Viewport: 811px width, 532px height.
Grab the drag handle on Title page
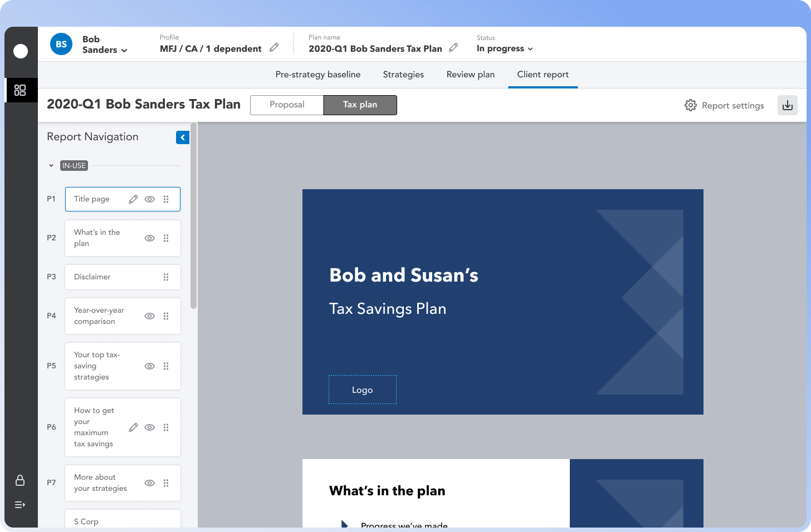[x=166, y=199]
